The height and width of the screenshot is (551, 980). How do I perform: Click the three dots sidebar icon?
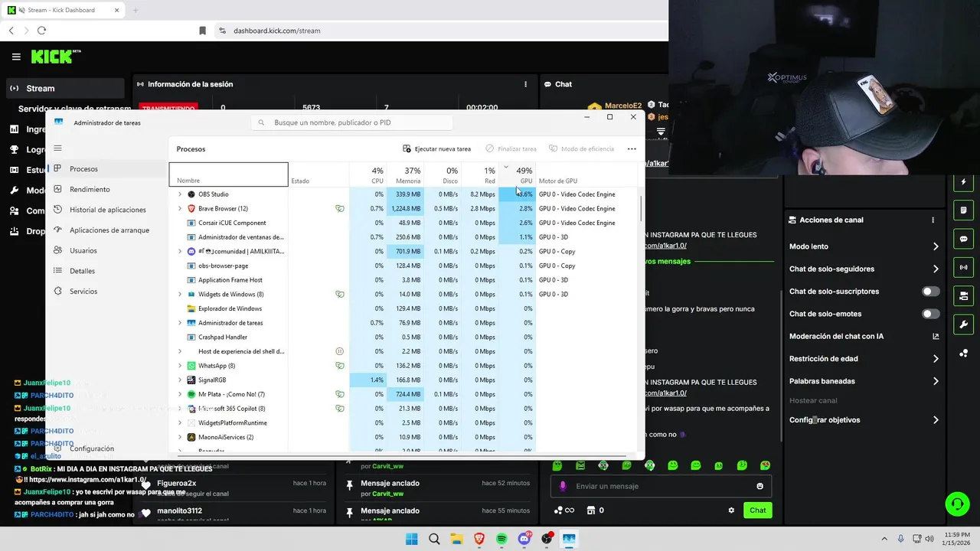963,353
